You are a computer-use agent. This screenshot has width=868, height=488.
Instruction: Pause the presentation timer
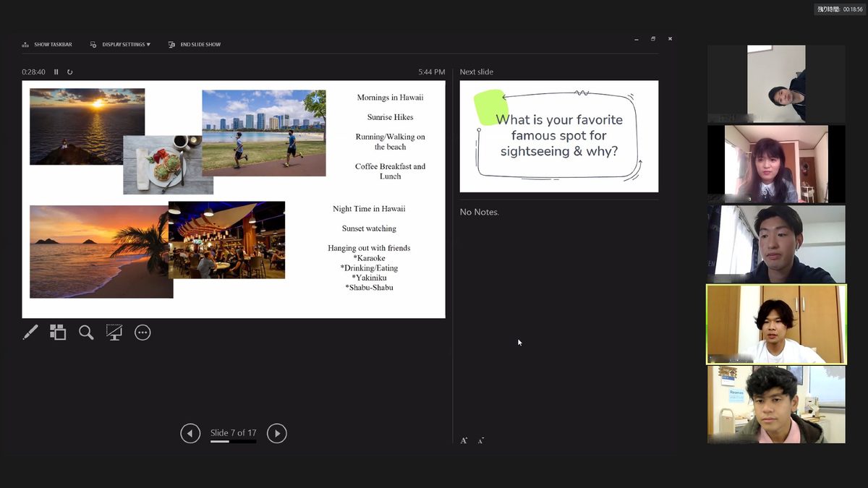56,72
